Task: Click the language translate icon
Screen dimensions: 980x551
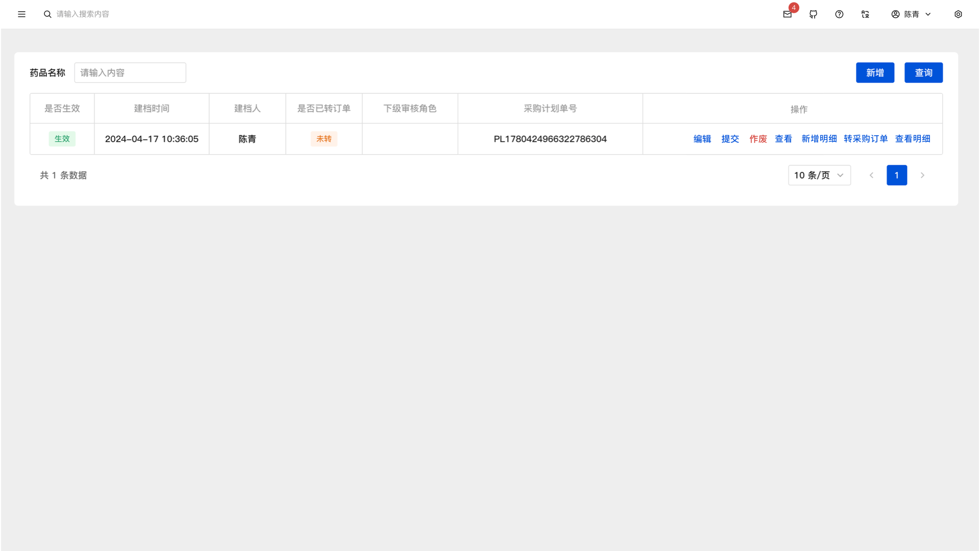Action: [x=865, y=14]
